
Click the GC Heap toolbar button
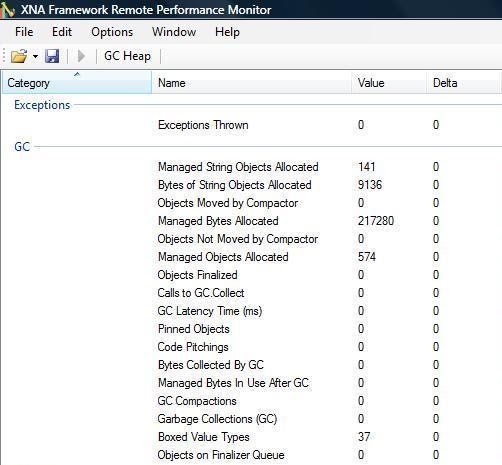[127, 56]
